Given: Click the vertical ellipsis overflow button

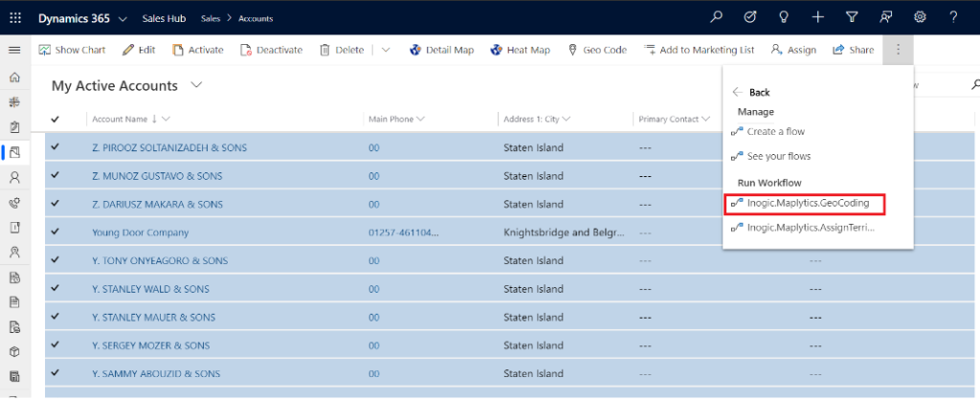Looking at the screenshot, I should (898, 50).
